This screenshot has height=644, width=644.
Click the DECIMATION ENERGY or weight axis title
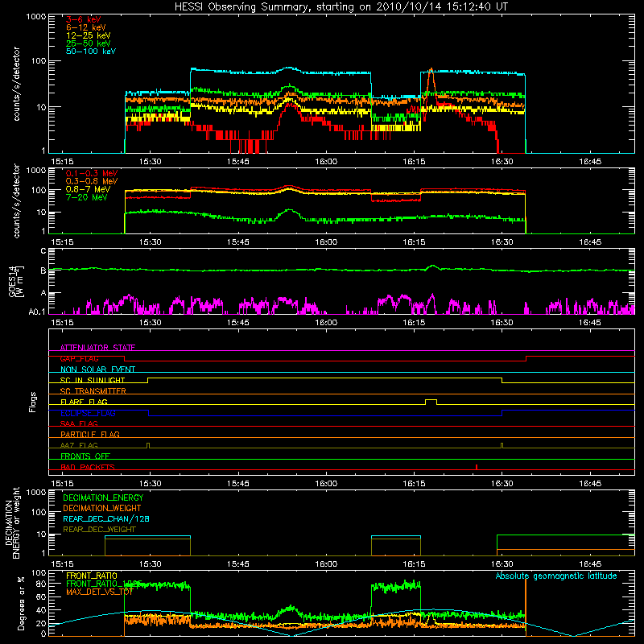pyautogui.click(x=12, y=522)
